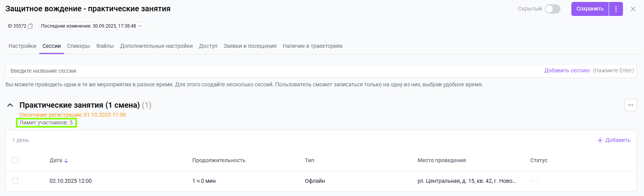The height and width of the screenshot is (196, 644).
Task: Open the Спикеры tab
Action: 78,46
